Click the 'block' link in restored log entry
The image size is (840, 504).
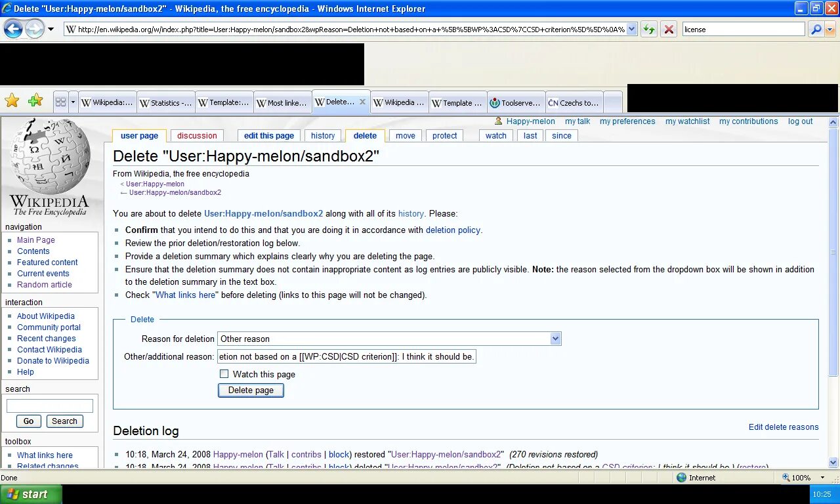339,455
